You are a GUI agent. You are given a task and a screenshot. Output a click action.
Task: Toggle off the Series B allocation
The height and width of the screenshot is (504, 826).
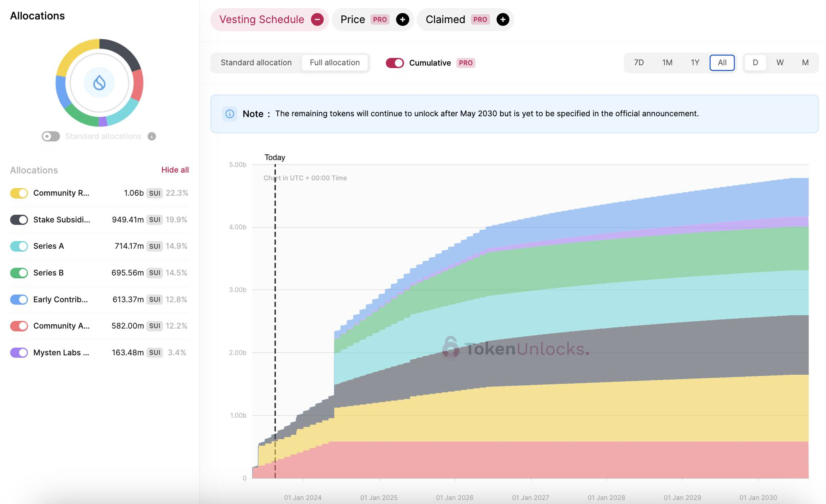19,273
